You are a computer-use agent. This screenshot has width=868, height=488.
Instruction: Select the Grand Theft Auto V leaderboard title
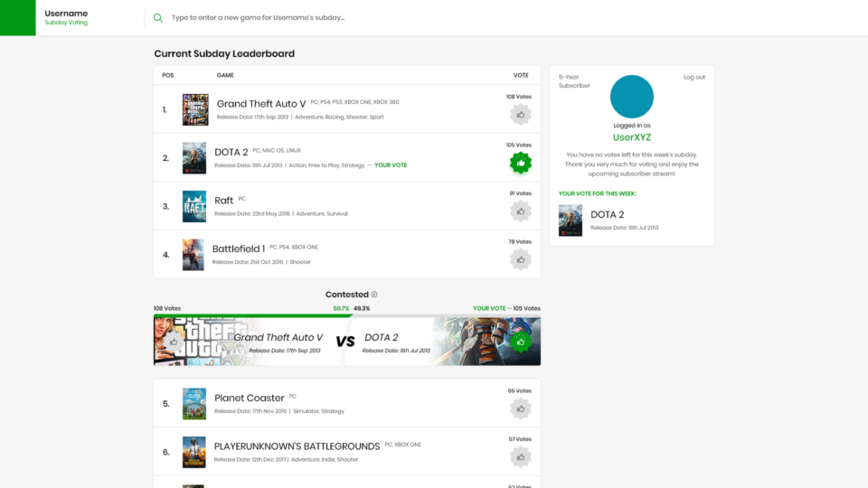point(261,103)
